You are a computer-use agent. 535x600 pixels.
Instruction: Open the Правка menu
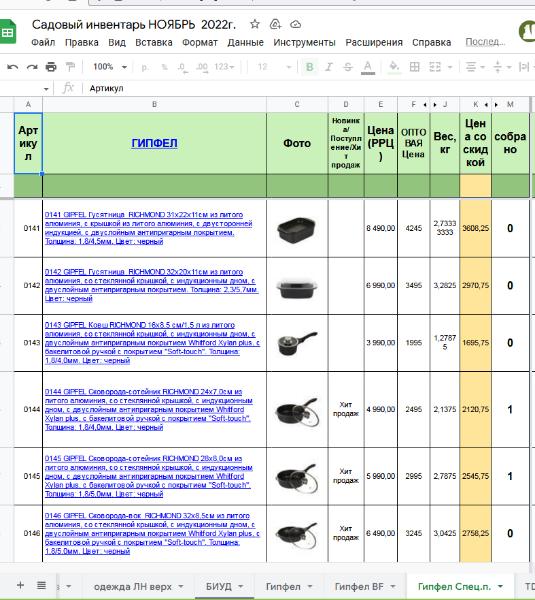coord(82,42)
